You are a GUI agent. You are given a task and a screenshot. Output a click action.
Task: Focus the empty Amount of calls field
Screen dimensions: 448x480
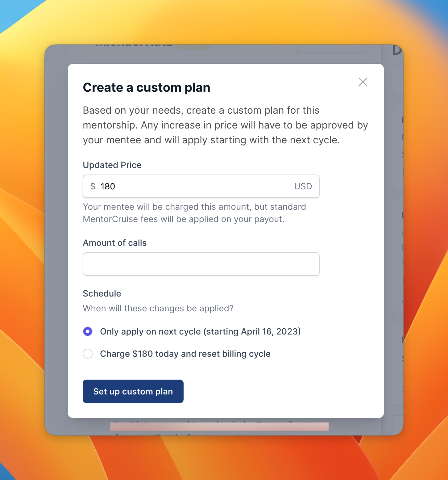coord(201,264)
